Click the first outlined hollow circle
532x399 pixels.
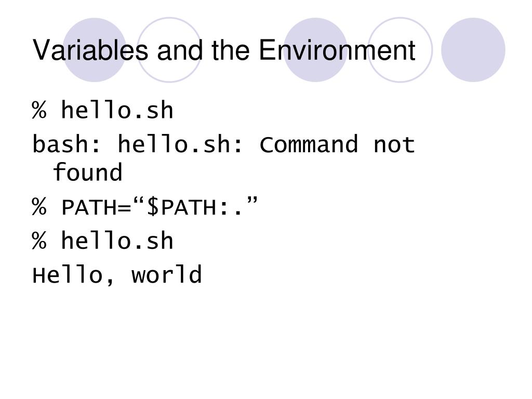(x=169, y=50)
